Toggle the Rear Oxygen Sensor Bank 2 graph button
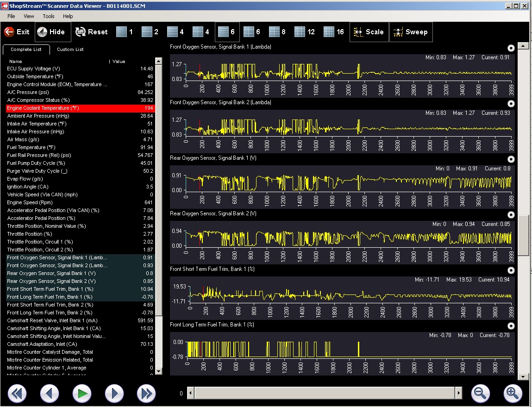Image resolution: width=532 pixels, height=407 pixels. coord(511,215)
